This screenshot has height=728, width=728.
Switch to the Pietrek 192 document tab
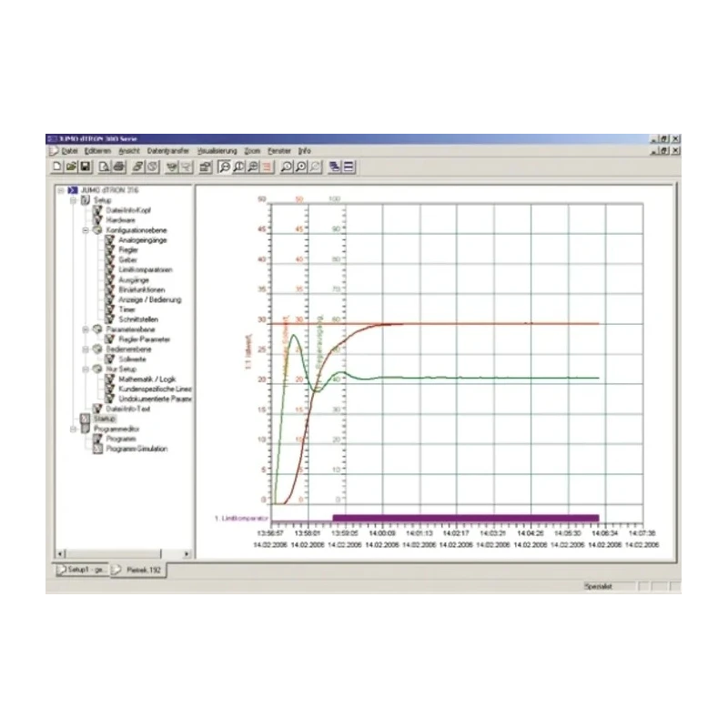point(138,570)
